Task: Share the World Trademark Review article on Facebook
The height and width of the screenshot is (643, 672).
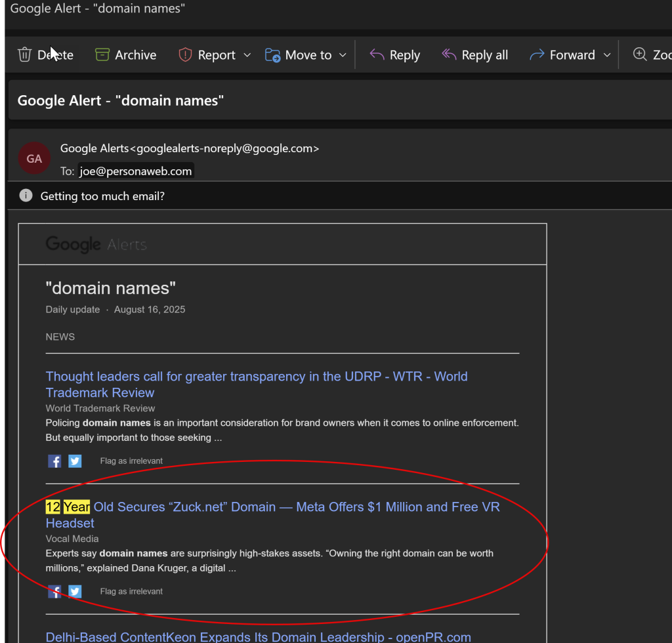Action: coord(54,461)
